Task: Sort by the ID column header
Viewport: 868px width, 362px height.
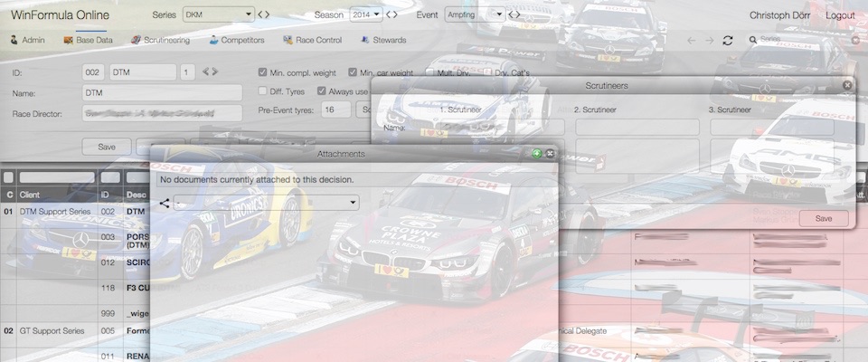Action: click(110, 195)
